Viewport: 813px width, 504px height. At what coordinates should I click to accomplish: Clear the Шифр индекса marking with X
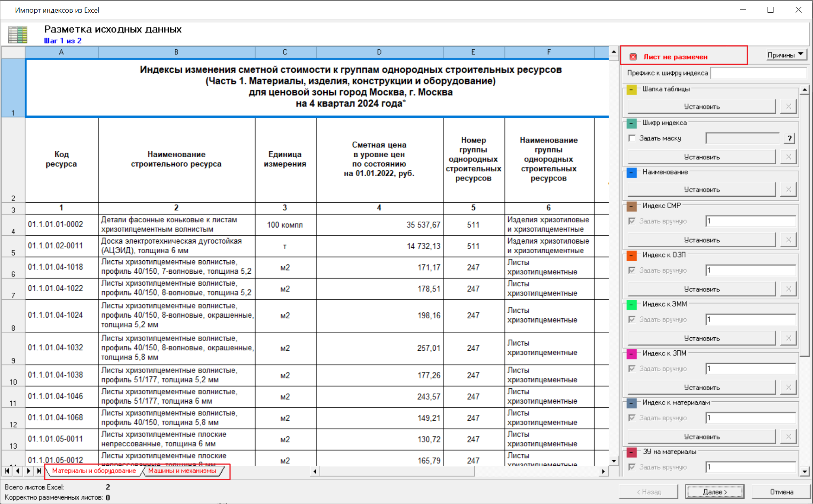(788, 157)
